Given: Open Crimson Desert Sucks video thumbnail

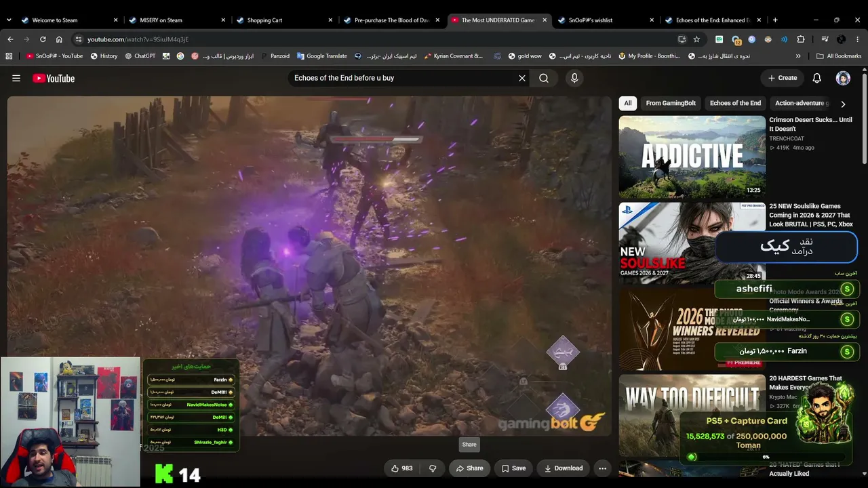Looking at the screenshot, I should [x=692, y=156].
